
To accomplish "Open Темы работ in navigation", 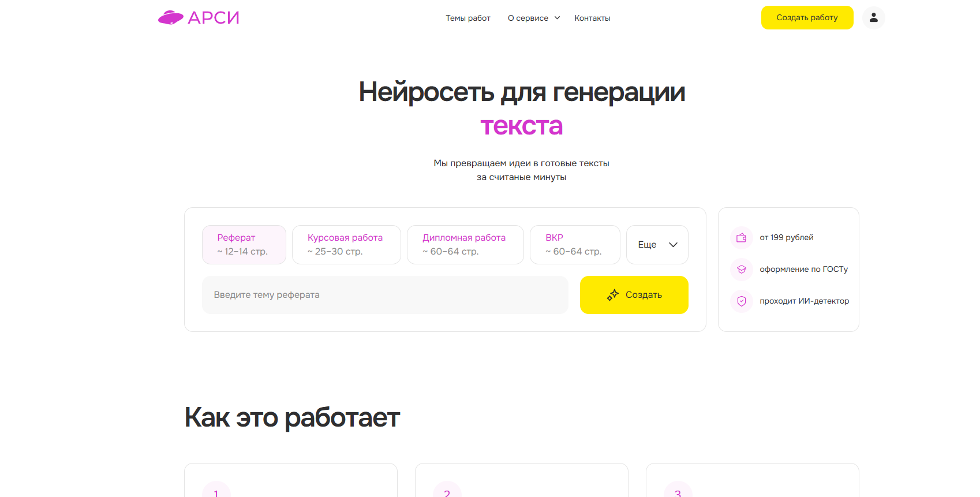I will (x=467, y=18).
